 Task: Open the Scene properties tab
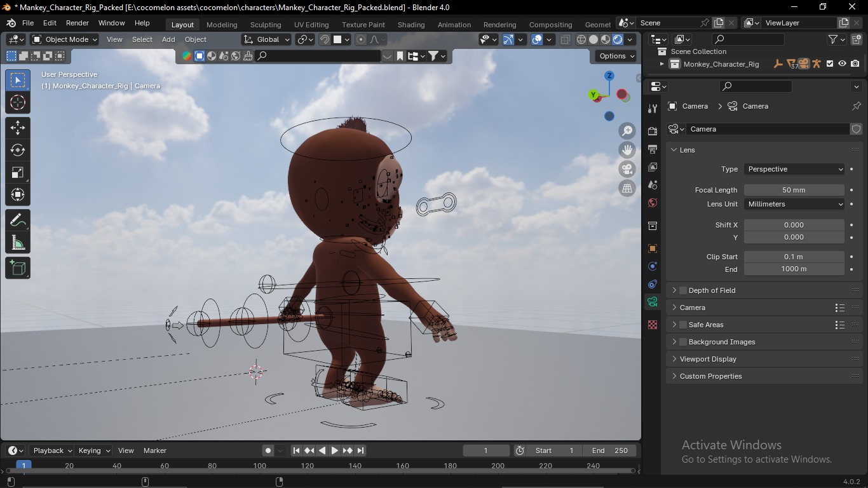653,185
